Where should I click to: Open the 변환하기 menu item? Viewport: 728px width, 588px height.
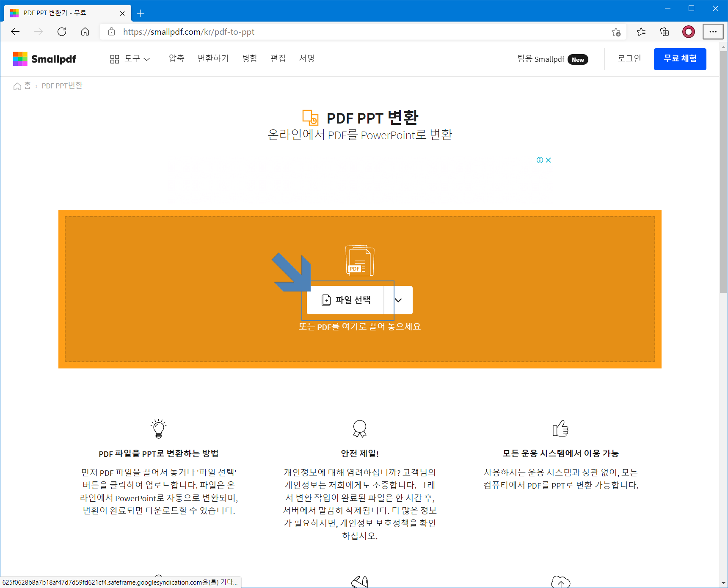pos(213,58)
